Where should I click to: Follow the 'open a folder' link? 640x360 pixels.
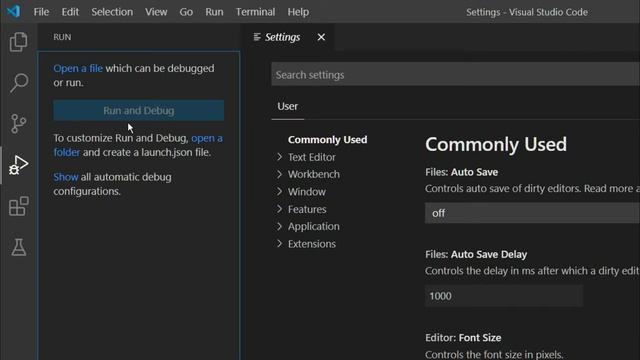pyautogui.click(x=207, y=138)
